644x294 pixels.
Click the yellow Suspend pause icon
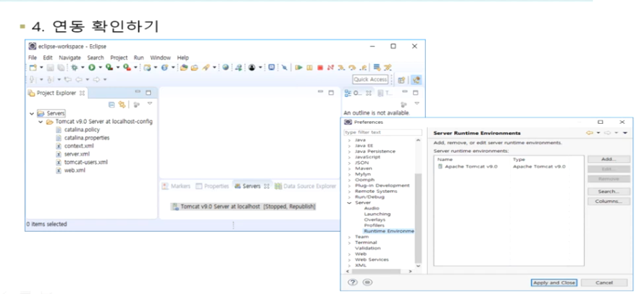310,68
